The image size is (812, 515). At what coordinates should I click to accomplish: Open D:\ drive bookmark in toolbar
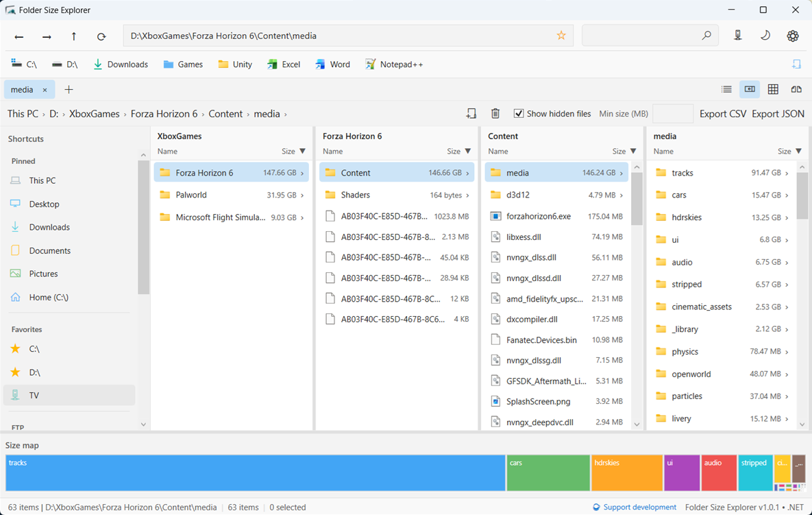click(x=64, y=64)
